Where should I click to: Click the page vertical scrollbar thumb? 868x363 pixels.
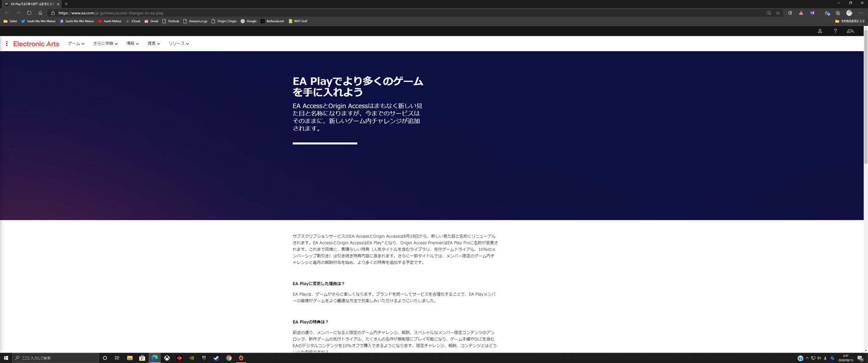866,97
